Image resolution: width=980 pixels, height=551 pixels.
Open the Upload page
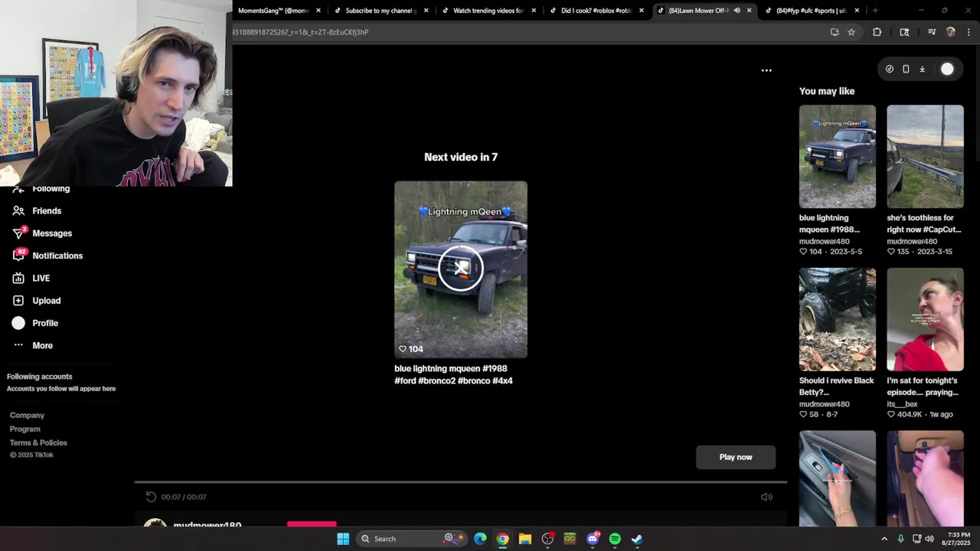(x=37, y=301)
